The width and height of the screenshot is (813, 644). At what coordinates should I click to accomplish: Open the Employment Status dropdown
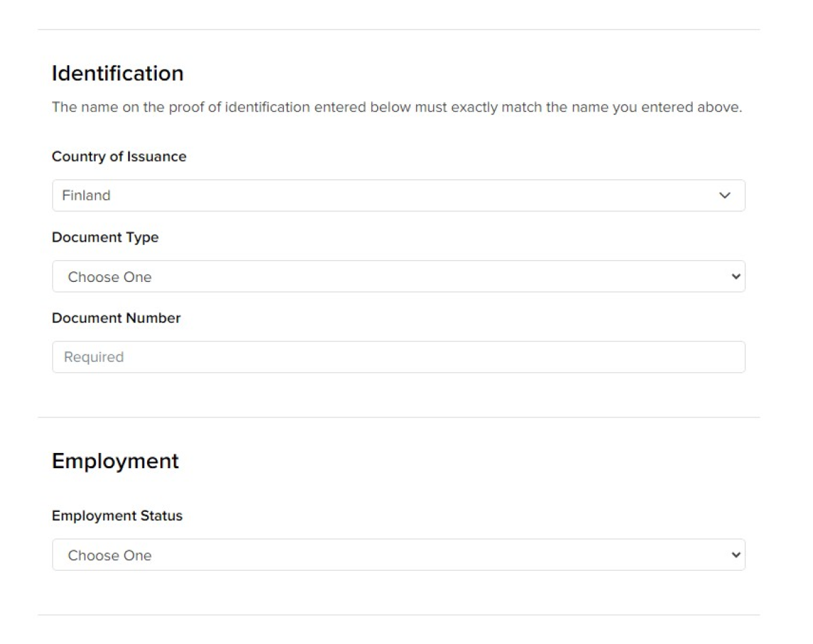pos(398,555)
